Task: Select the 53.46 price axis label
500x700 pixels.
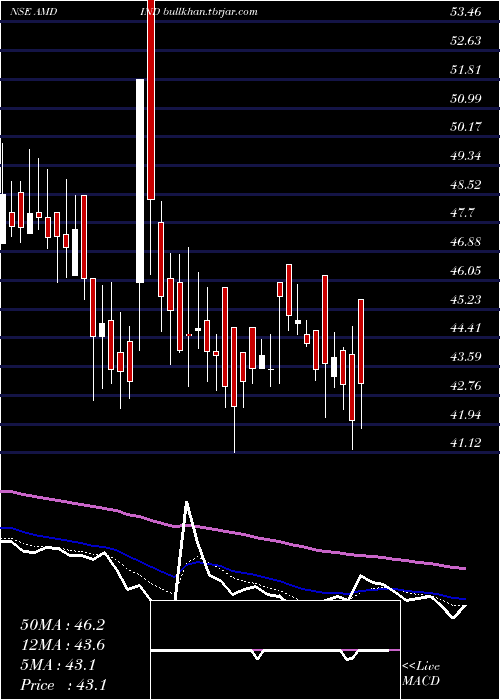Action: tap(466, 12)
